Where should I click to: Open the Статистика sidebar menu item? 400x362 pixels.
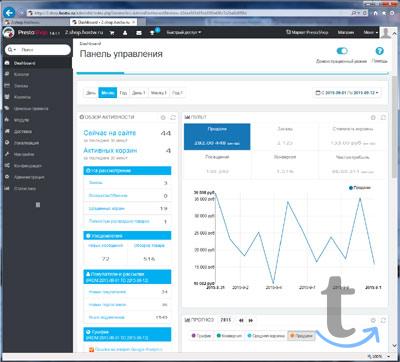coord(37,188)
